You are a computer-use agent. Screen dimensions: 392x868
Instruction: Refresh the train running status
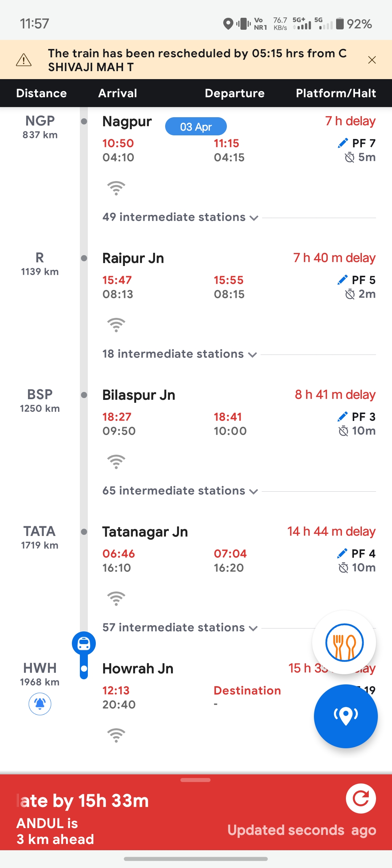(x=361, y=799)
